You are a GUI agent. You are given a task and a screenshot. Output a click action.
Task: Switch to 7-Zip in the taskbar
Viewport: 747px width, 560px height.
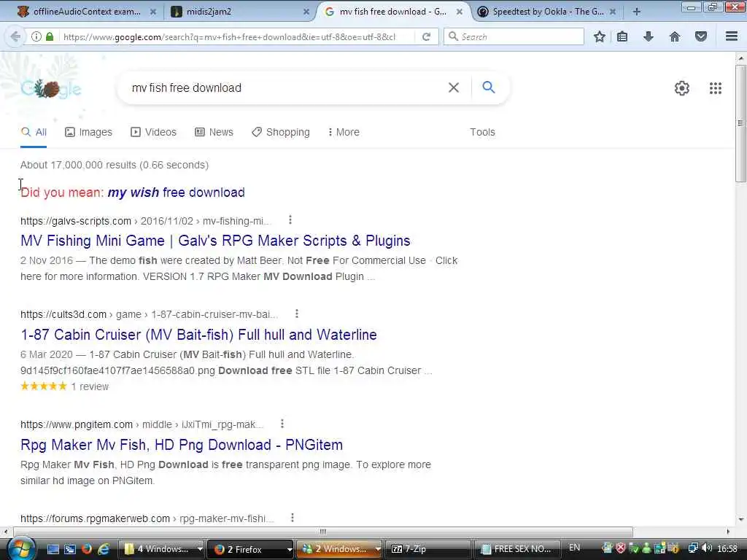(427, 549)
